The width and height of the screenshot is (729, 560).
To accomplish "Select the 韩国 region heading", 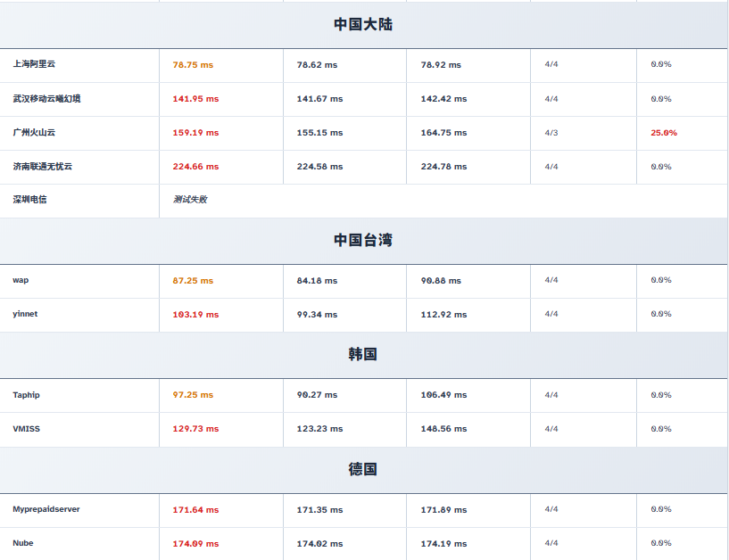I will coord(363,355).
